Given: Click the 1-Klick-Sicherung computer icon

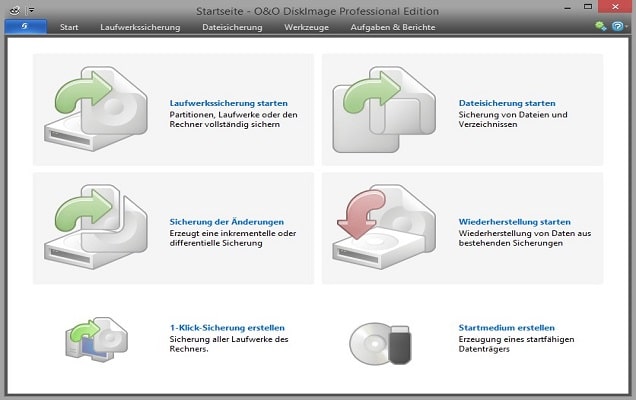Looking at the screenshot, I should point(97,339).
